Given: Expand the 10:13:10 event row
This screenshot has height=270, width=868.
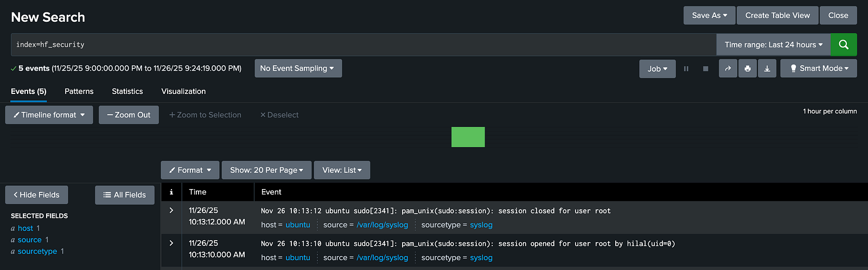Looking at the screenshot, I should [171, 243].
